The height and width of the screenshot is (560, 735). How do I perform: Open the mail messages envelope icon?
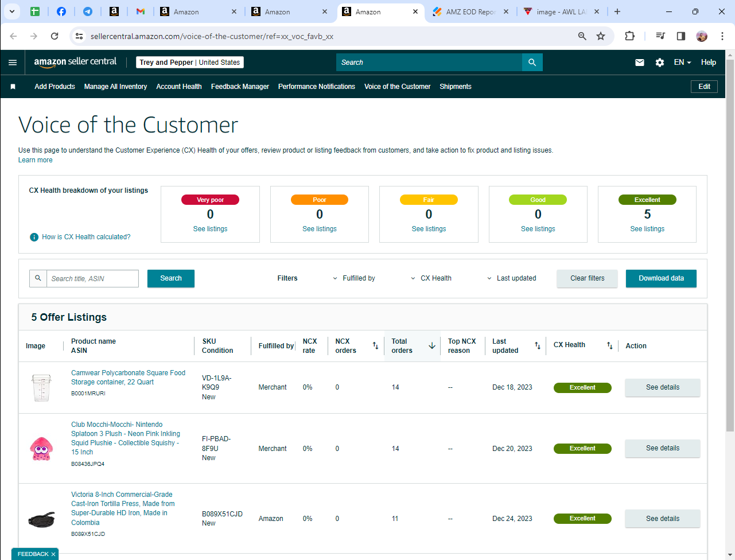[x=640, y=63]
